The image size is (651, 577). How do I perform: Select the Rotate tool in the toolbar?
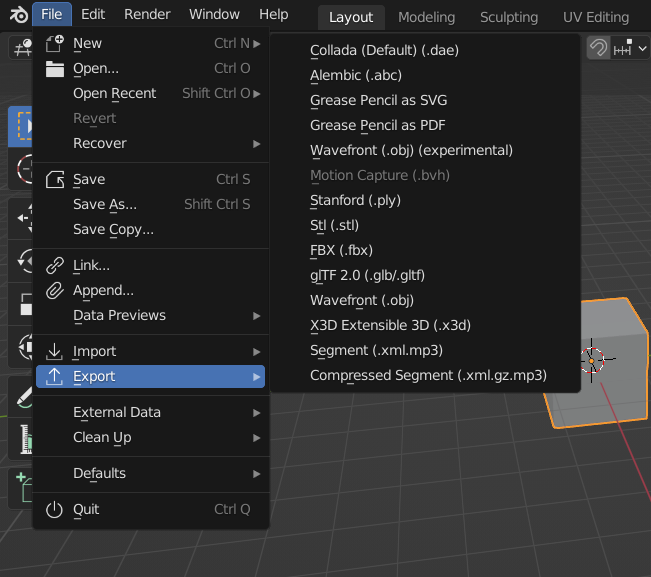[x=21, y=261]
